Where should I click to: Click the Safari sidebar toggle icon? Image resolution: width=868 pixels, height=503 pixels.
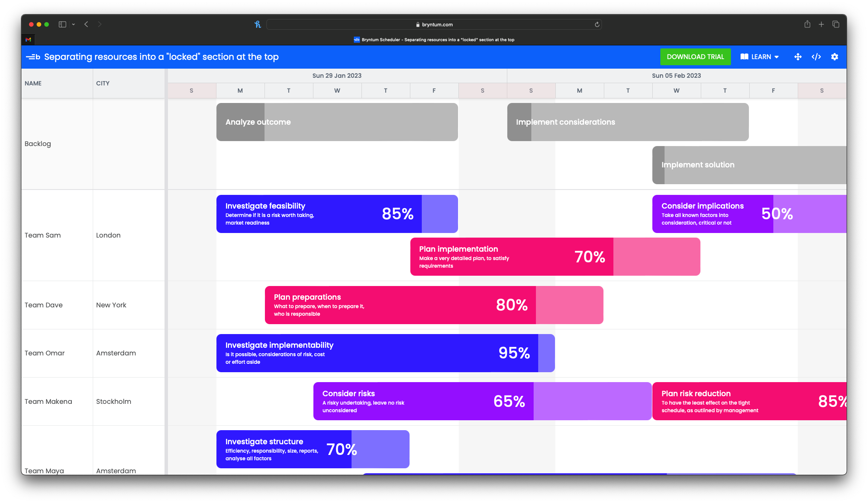point(62,24)
